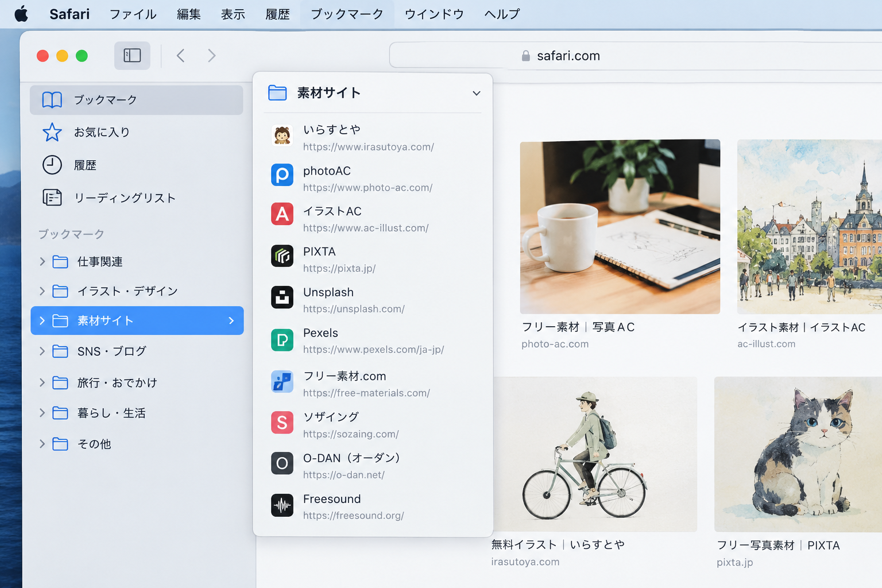Click the Pexels green favicon icon
882x588 pixels.
coord(282,340)
